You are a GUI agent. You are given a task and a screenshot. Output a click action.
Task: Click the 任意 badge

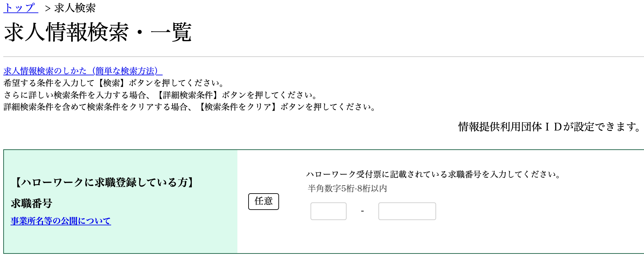pyautogui.click(x=263, y=201)
